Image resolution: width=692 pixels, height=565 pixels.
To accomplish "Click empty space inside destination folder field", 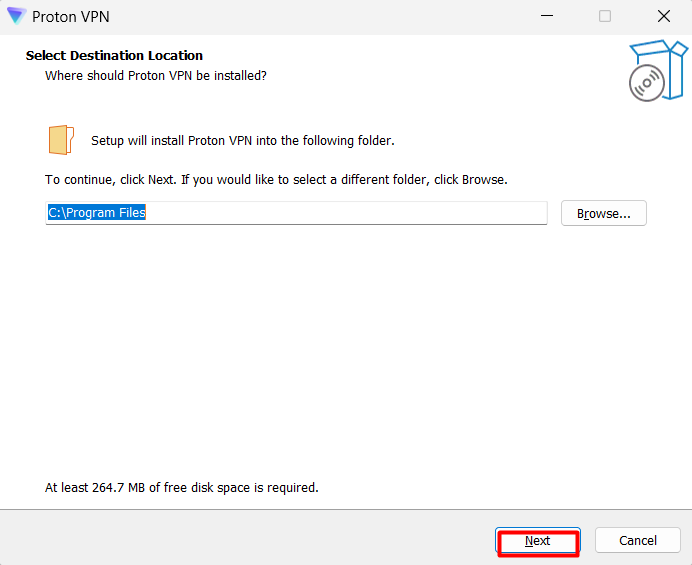I will tap(346, 213).
